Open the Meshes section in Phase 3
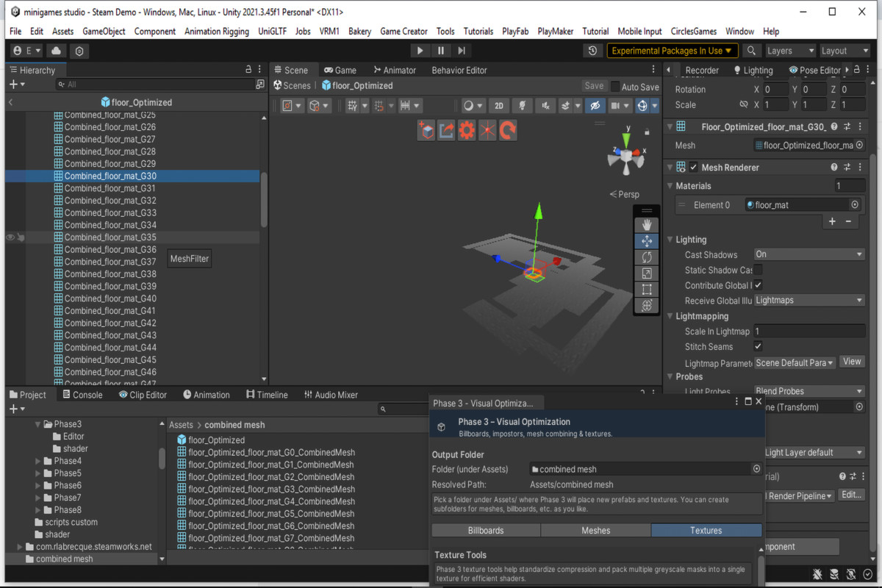Viewport: 882px width, 588px height. pos(595,530)
